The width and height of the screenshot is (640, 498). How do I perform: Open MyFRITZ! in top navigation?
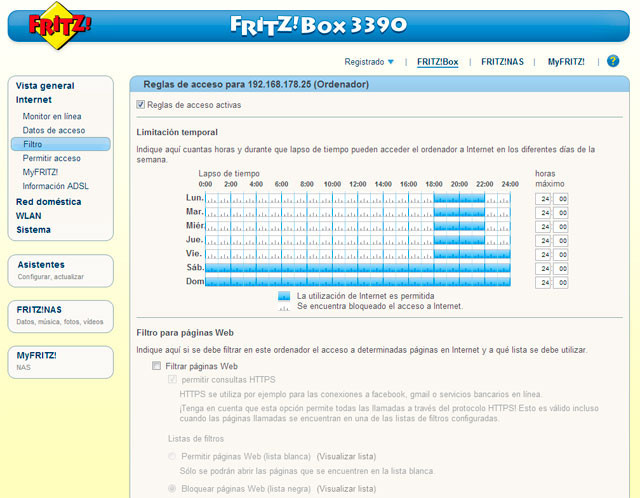pos(566,62)
